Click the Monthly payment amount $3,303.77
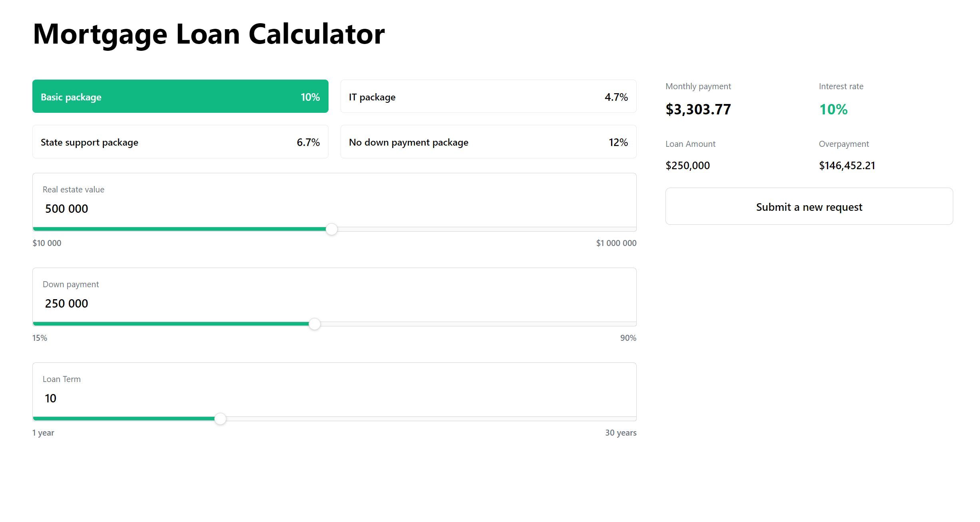Image resolution: width=980 pixels, height=522 pixels. [698, 109]
